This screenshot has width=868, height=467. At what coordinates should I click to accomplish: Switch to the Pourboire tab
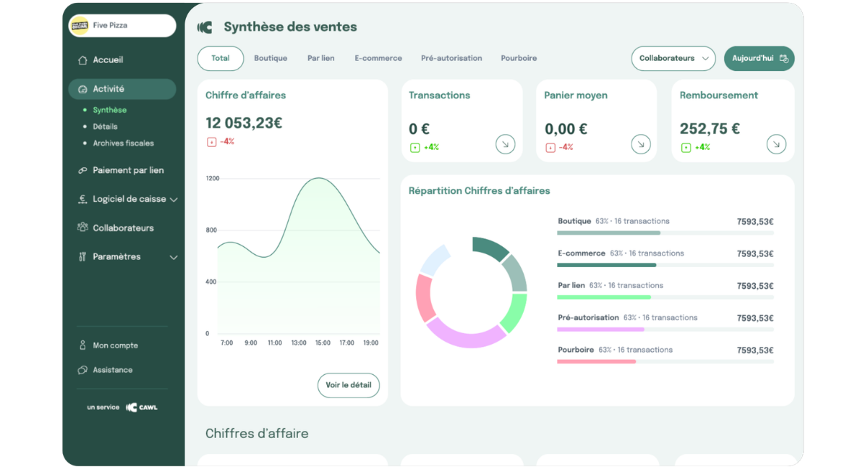[519, 59]
